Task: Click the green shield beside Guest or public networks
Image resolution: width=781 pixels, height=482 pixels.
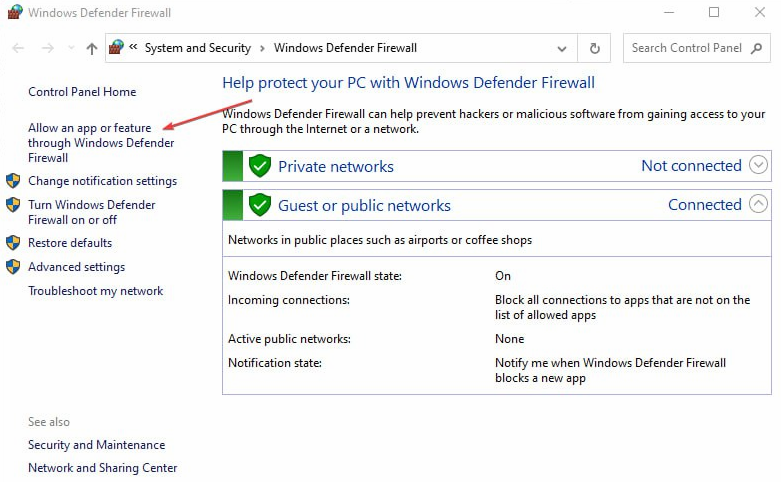Action: (260, 205)
